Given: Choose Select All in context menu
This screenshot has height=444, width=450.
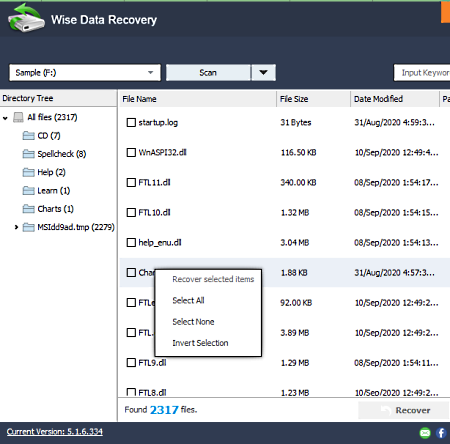Looking at the screenshot, I should pyautogui.click(x=188, y=300).
